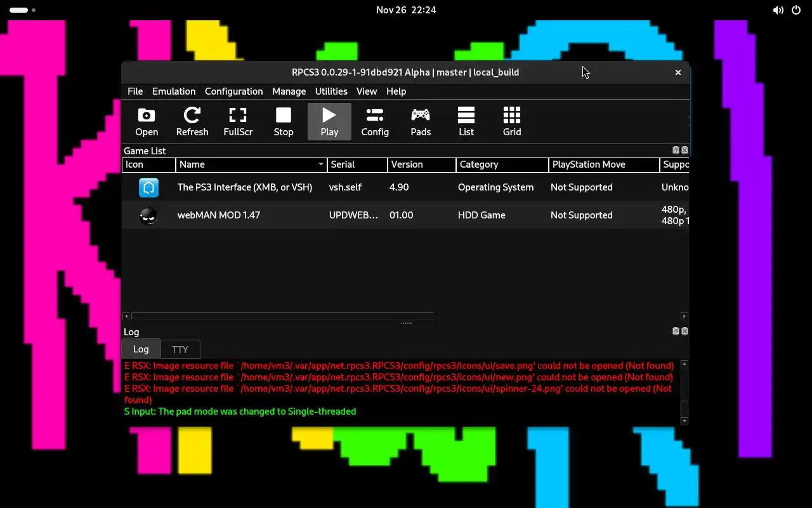Open the volume indicator in top bar

coord(778,10)
